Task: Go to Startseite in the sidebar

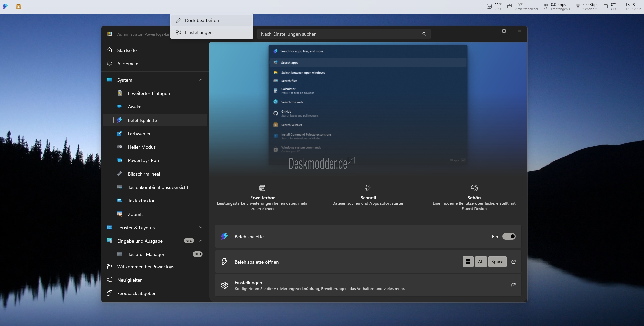Action: coord(127,50)
